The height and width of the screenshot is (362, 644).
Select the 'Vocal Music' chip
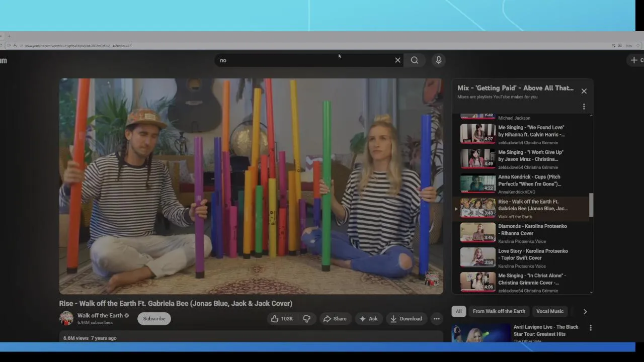point(550,311)
